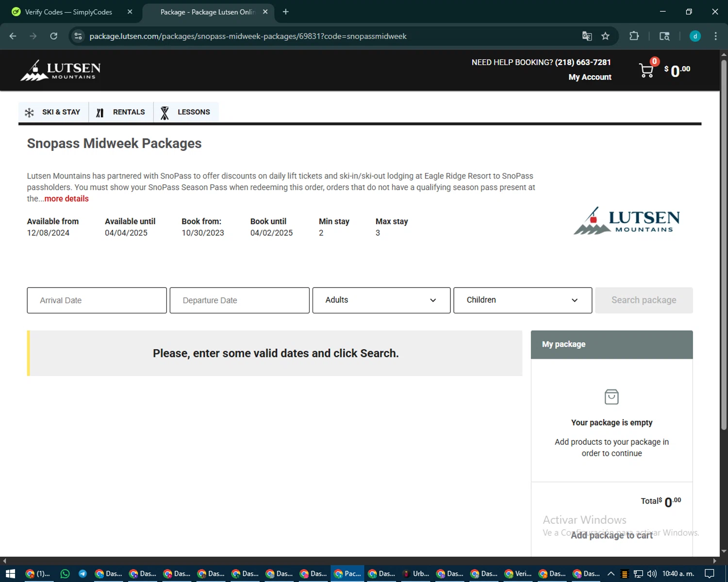This screenshot has width=728, height=582.
Task: Click the snowflake icon on Ski & Stay
Action: tap(29, 113)
